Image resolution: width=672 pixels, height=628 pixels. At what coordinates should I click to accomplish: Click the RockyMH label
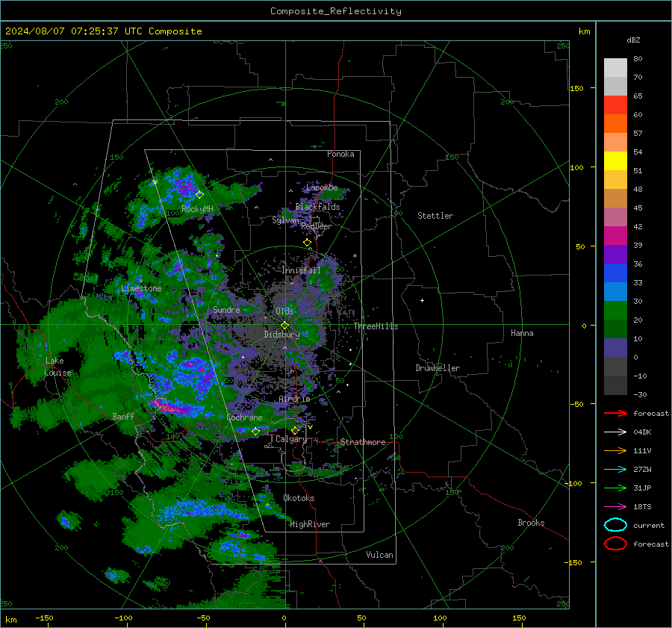click(197, 209)
